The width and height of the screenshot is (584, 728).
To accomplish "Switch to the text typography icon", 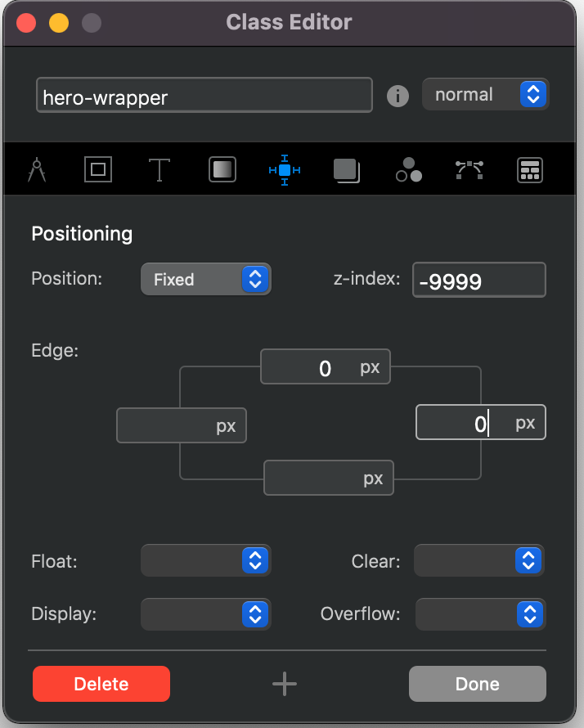I will [159, 169].
